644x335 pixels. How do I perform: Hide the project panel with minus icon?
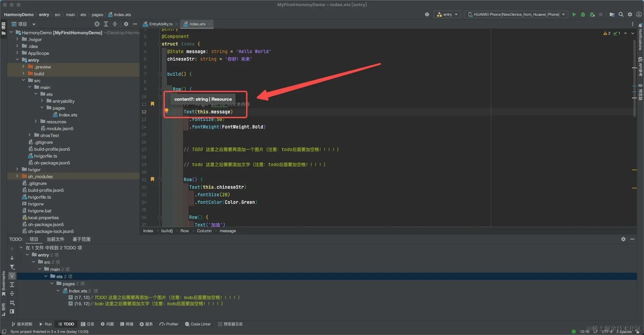point(135,24)
